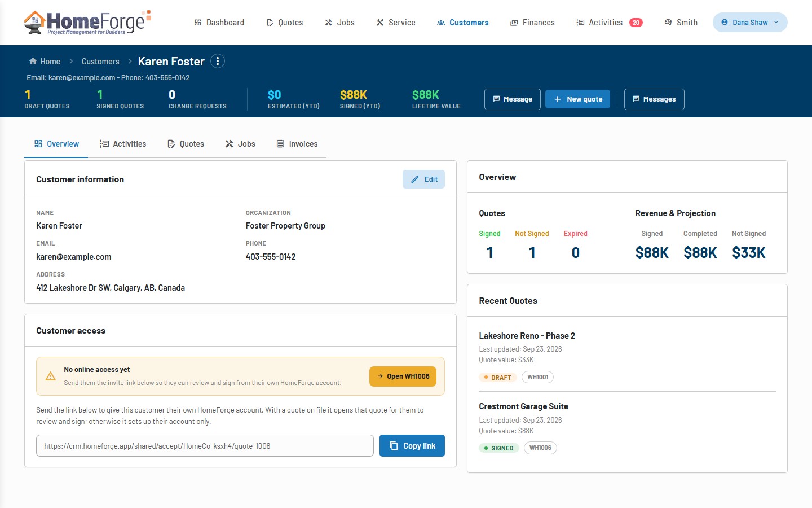812x508 pixels.
Task: Click the WH1006 quote tag
Action: [x=540, y=448]
